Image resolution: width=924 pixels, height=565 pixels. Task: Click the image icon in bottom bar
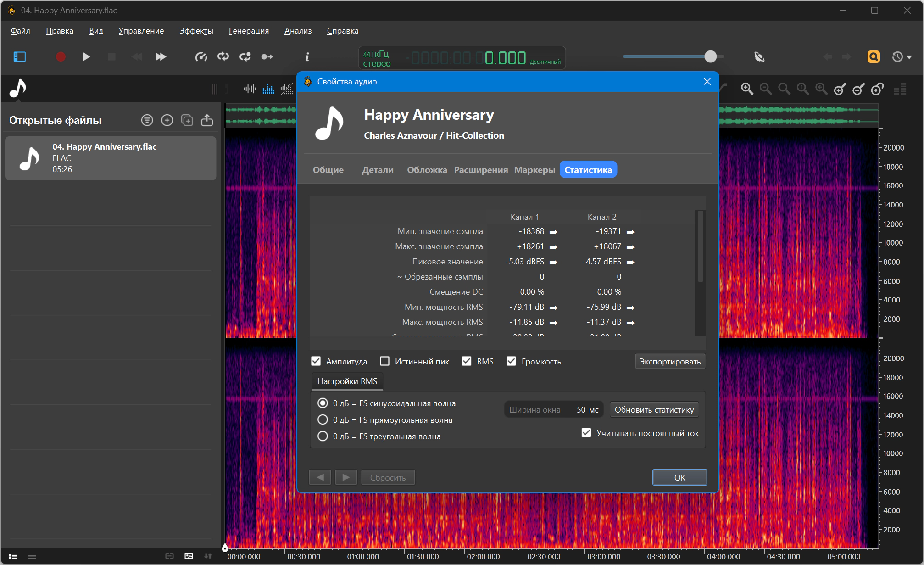(189, 556)
